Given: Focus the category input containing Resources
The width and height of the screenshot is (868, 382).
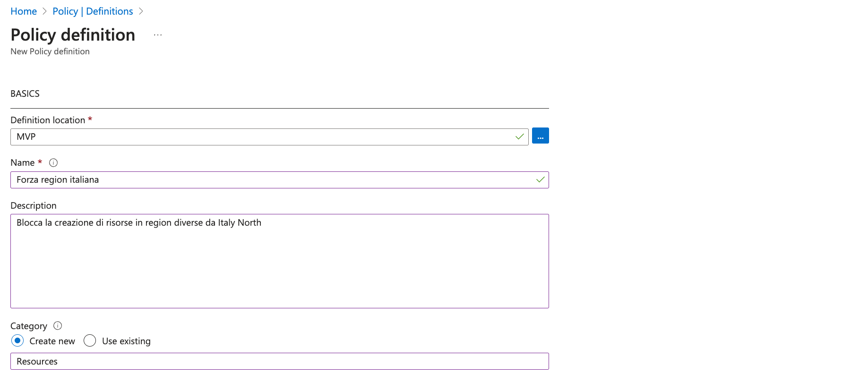Looking at the screenshot, I should 279,362.
